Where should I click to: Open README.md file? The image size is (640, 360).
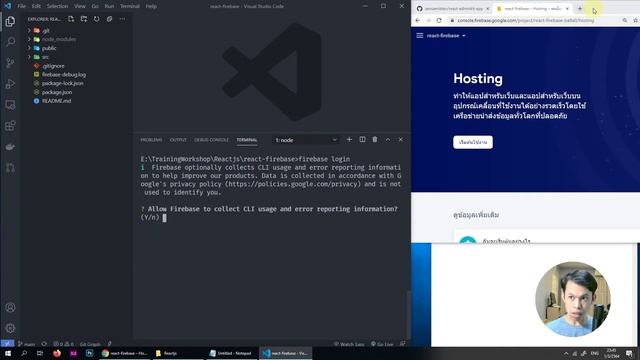coord(56,101)
